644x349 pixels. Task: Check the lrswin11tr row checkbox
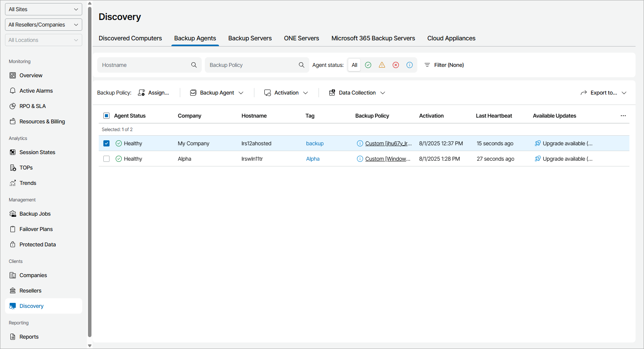tap(106, 159)
